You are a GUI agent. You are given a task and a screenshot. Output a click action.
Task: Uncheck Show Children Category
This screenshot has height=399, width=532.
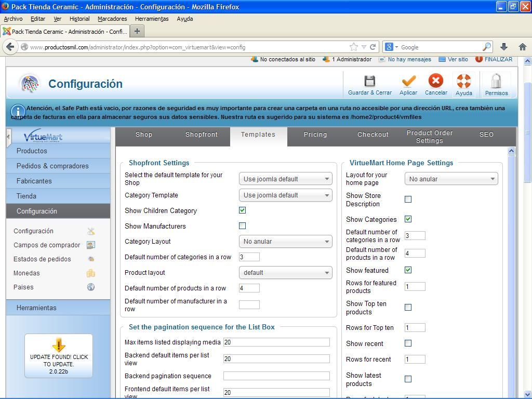click(242, 210)
